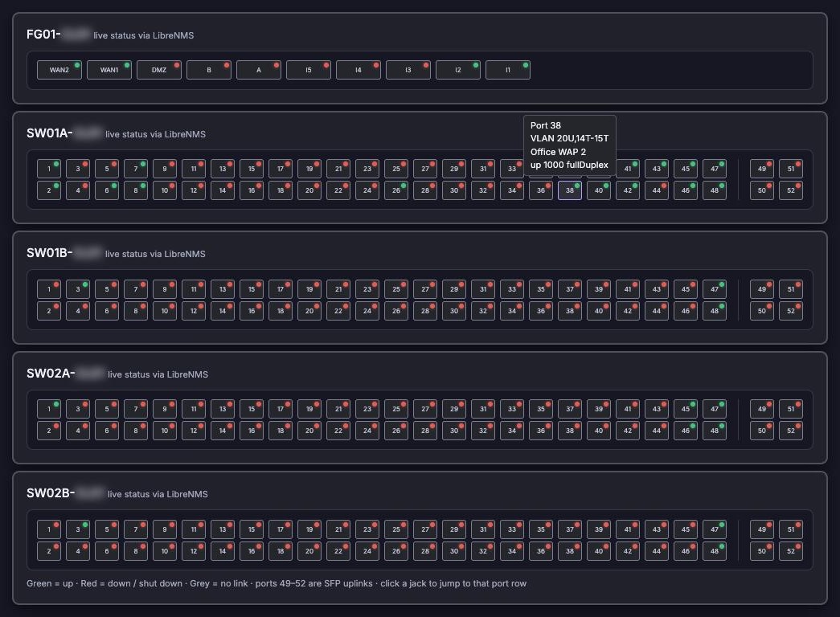840x617 pixels.
Task: Open the I1 interface jack on FG01
Action: point(508,70)
